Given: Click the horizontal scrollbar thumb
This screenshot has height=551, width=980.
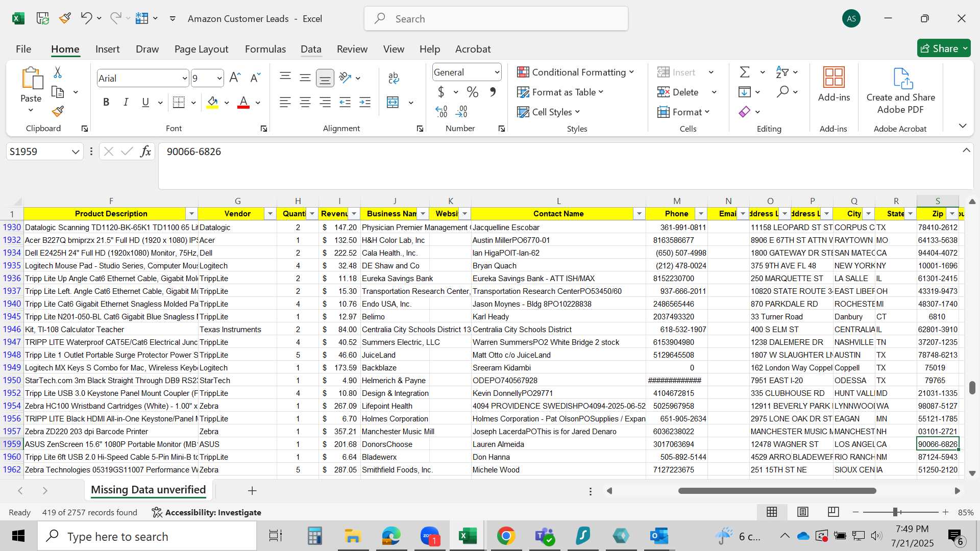Looking at the screenshot, I should point(777,491).
